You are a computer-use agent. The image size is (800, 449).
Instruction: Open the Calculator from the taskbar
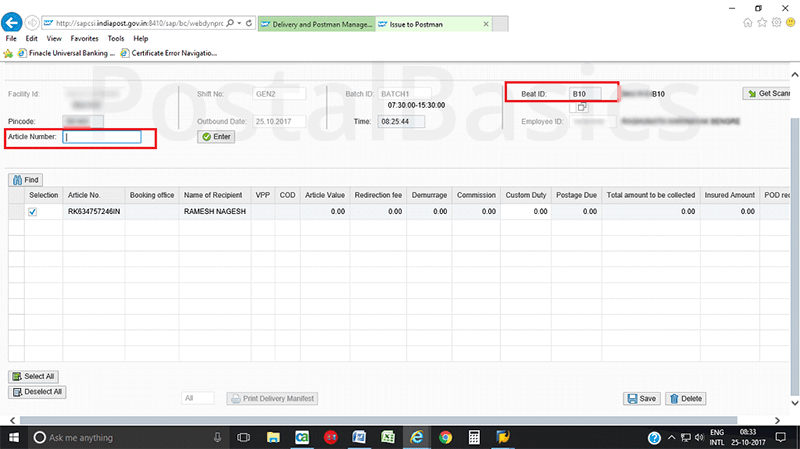point(474,438)
